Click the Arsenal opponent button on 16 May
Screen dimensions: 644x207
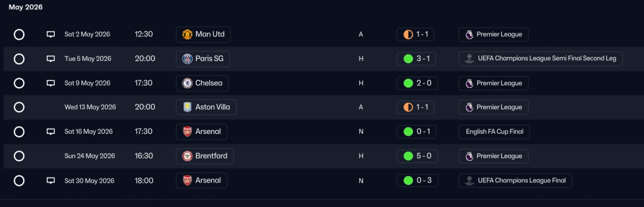(202, 132)
